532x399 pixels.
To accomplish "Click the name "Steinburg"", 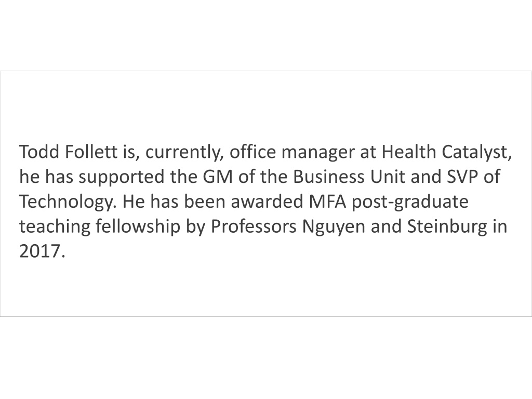I will click(447, 228).
